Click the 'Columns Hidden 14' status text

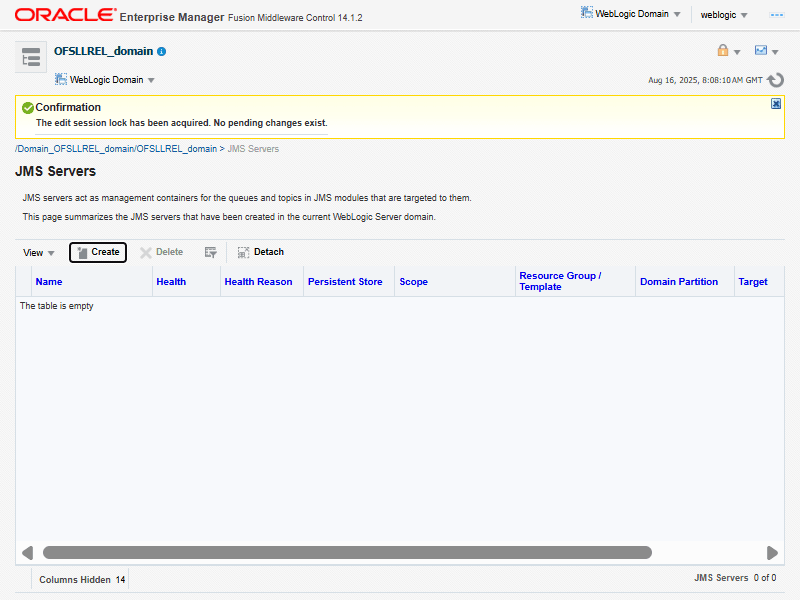(x=82, y=580)
